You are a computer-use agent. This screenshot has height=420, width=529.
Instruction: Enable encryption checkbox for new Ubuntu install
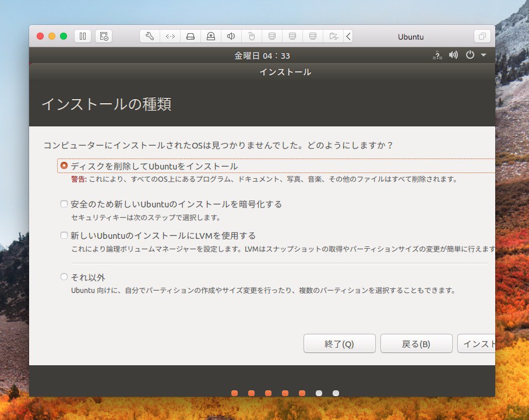pyautogui.click(x=64, y=204)
